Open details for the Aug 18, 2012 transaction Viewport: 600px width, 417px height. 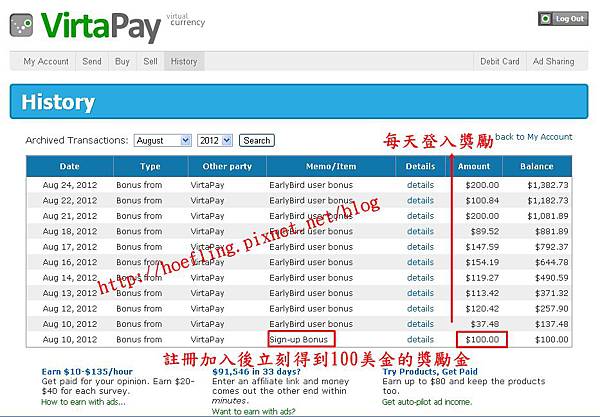coord(420,231)
